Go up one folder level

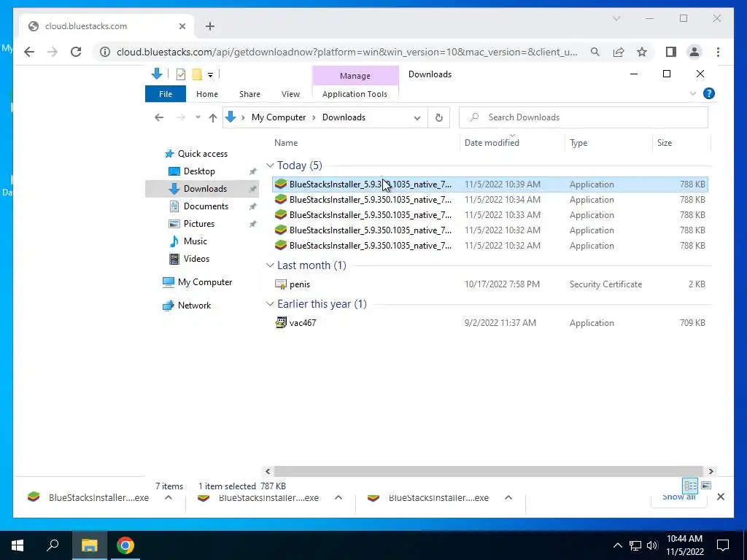point(213,117)
